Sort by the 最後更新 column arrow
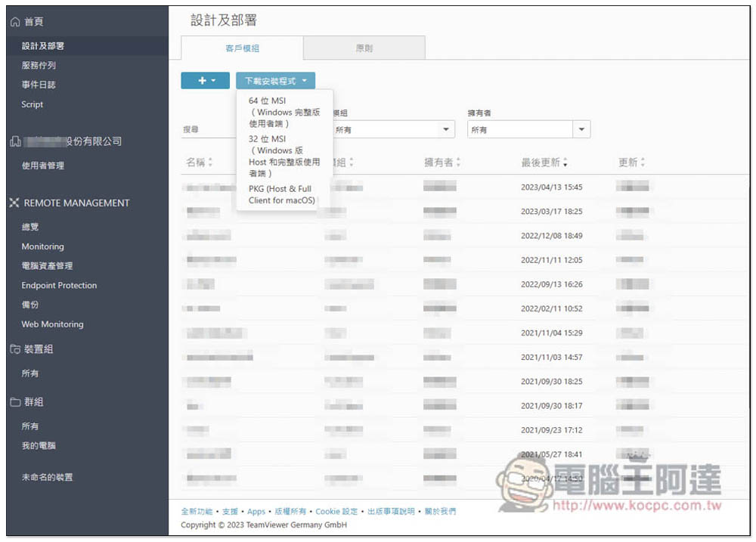Screen dimensions: 756x542 565,163
